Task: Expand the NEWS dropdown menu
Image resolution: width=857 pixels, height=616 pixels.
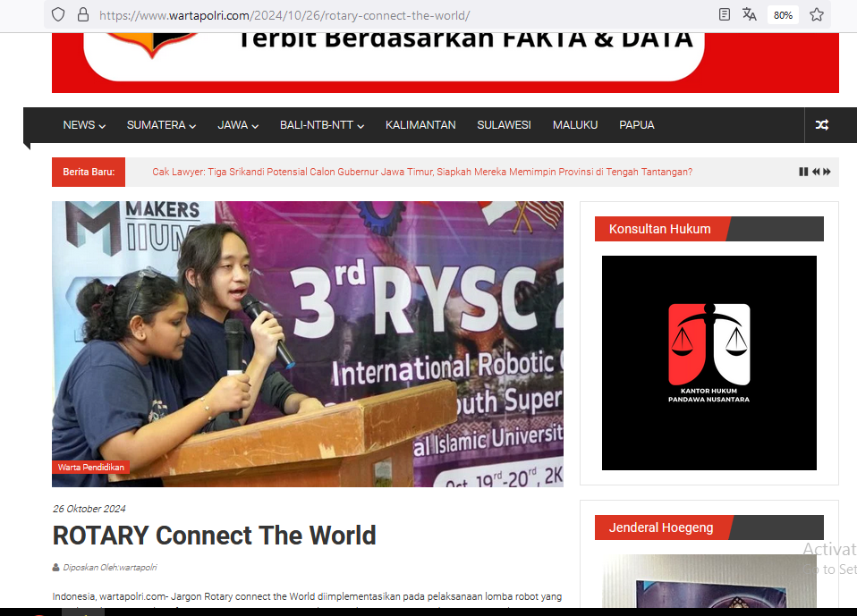Action: tap(84, 125)
